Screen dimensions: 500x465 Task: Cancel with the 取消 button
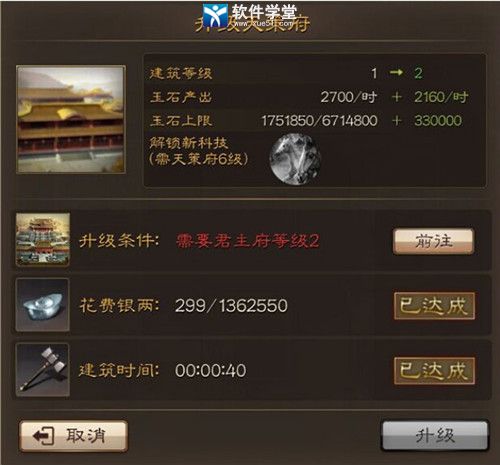pyautogui.click(x=74, y=436)
